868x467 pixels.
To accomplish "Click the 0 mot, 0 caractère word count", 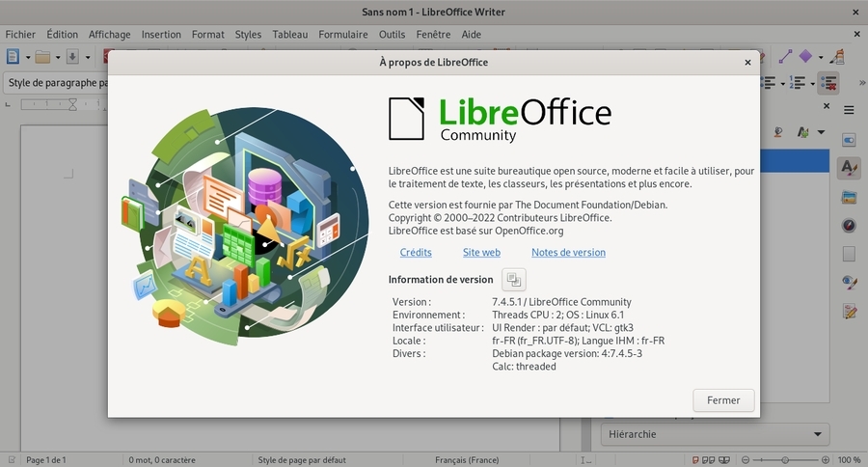I will 162,460.
